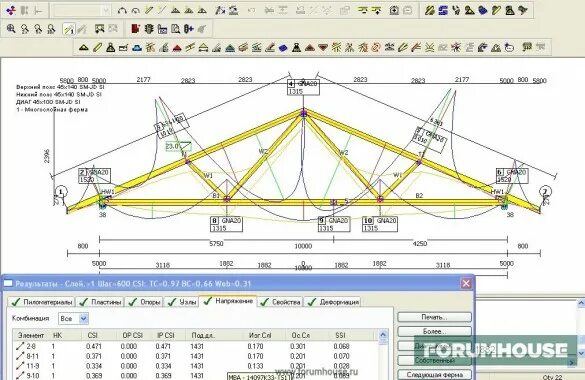Click the results table scrollbar up arrow

[x=383, y=335]
